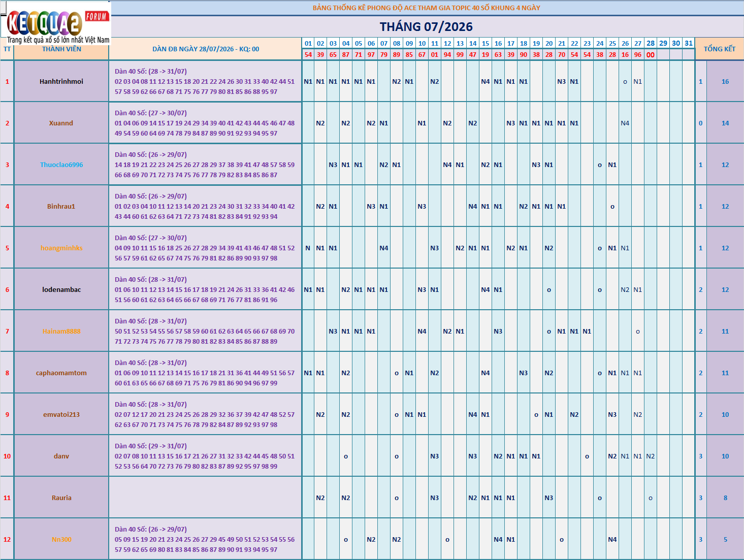Click the day 01 column header
This screenshot has height=560, width=744.
tap(308, 43)
